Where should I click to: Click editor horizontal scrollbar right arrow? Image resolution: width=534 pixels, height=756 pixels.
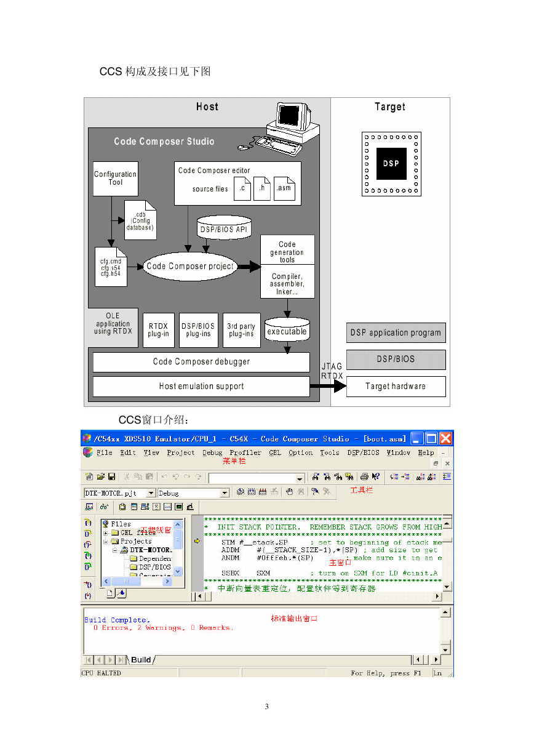click(438, 596)
